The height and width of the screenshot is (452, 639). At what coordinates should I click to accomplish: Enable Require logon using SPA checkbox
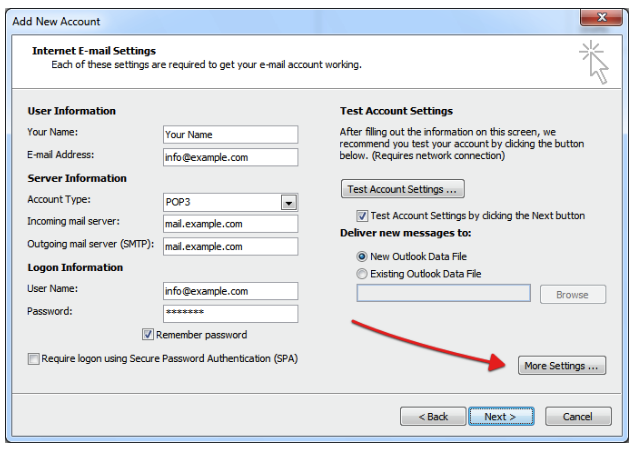[x=33, y=359]
